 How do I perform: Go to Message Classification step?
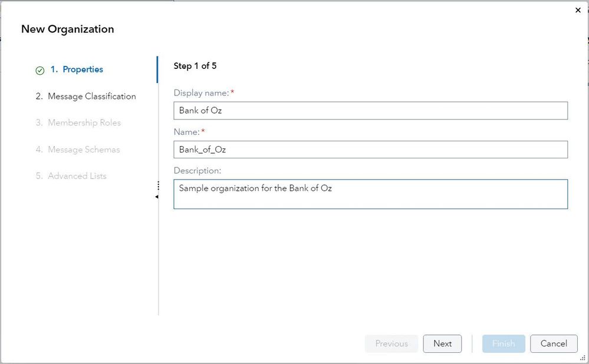91,97
